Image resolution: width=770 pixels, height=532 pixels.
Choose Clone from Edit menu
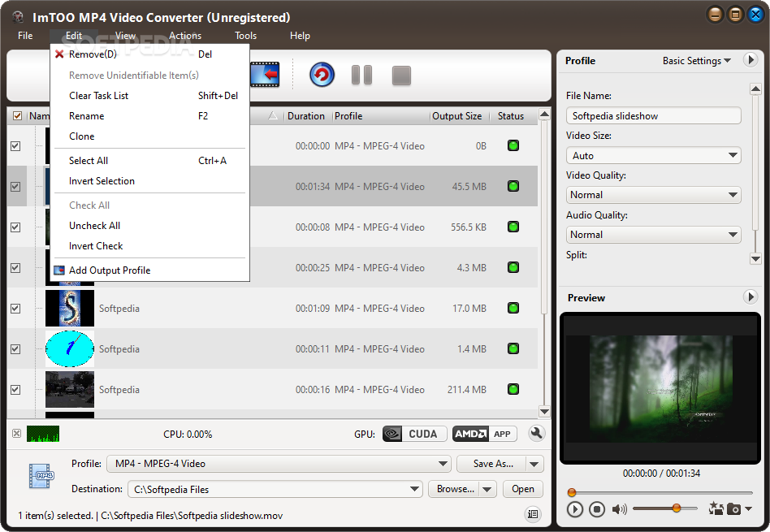pyautogui.click(x=149, y=136)
